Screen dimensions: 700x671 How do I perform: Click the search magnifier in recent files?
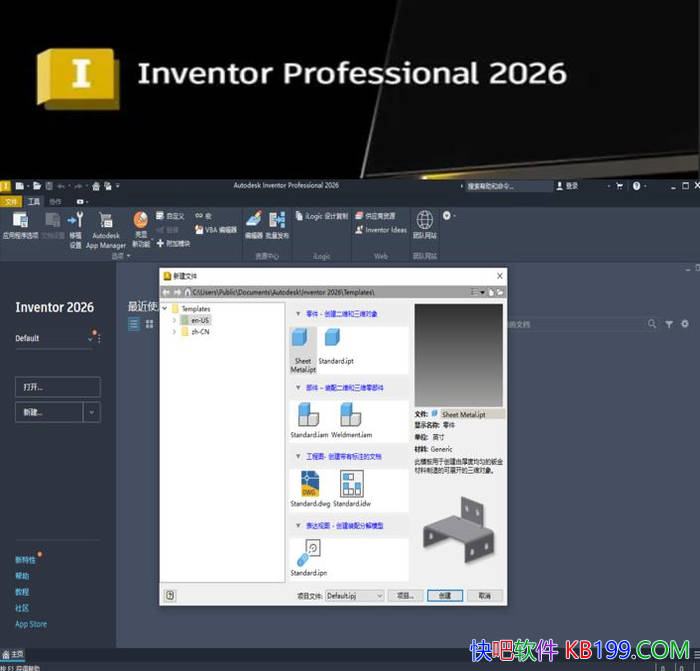pyautogui.click(x=652, y=324)
